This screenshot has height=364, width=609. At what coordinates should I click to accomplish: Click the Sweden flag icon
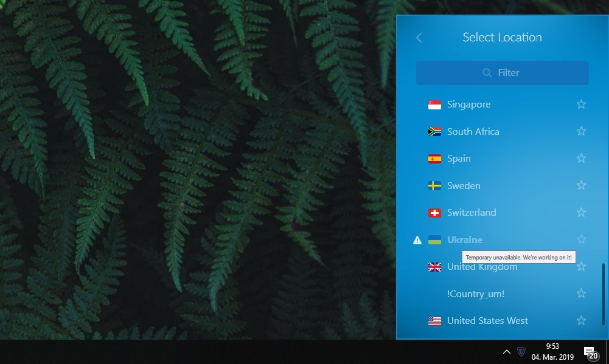pos(434,185)
